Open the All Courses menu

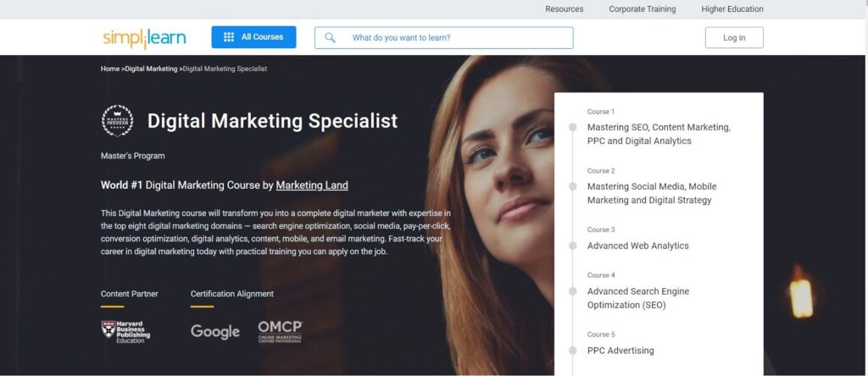point(253,37)
